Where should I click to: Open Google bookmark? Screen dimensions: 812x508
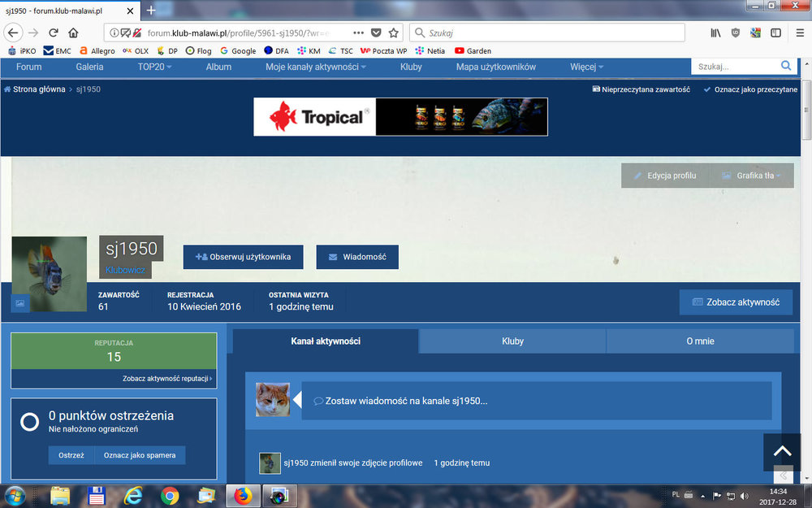[238, 50]
